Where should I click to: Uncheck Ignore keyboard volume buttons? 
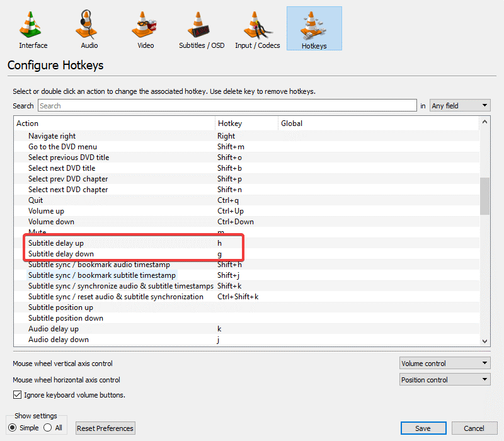pos(16,395)
